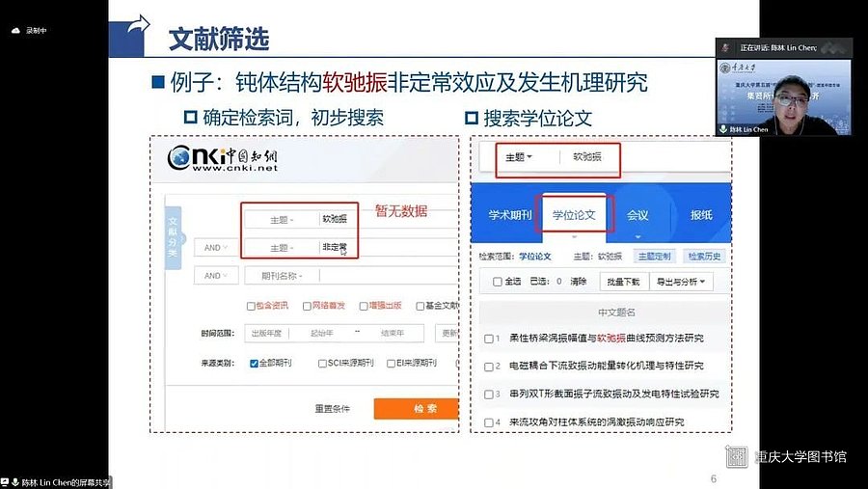The height and width of the screenshot is (489, 868).
Task: Expand the arrow under 会议 tab
Action: coord(637,236)
